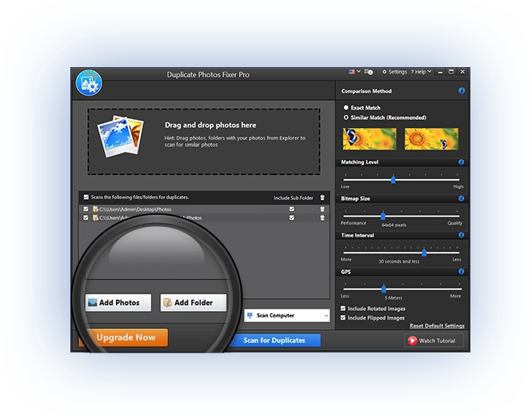Image resolution: width=532 pixels, height=418 pixels.
Task: Toggle Include Rotated Images checkbox
Action: pos(343,309)
